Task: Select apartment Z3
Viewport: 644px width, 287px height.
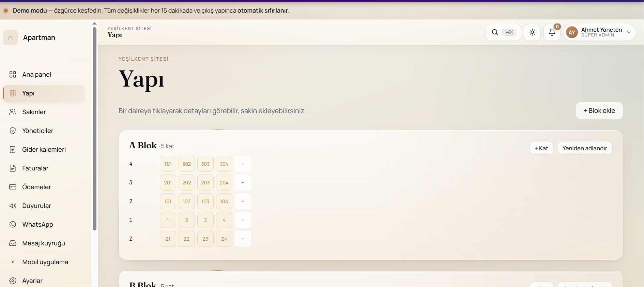Action: click(205, 239)
